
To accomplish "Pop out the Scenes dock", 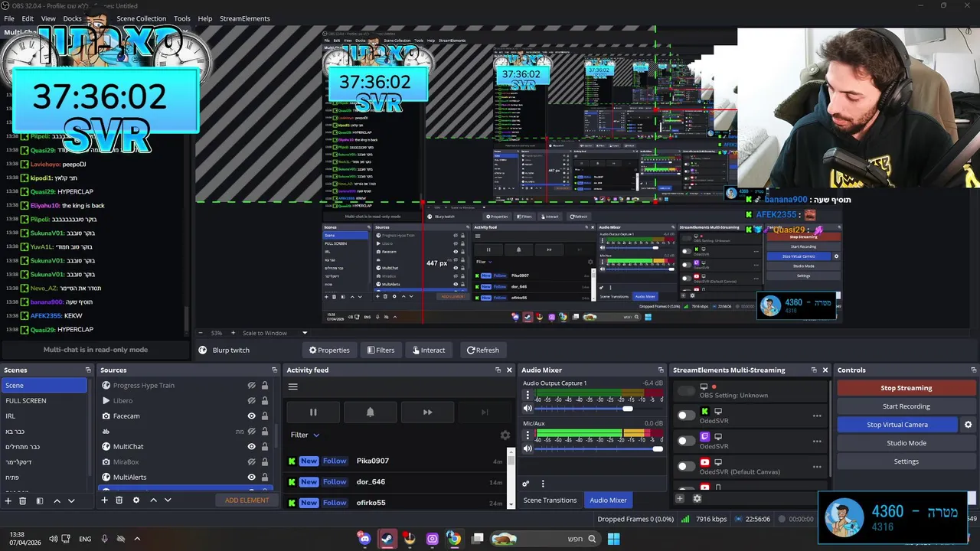I will tap(88, 370).
